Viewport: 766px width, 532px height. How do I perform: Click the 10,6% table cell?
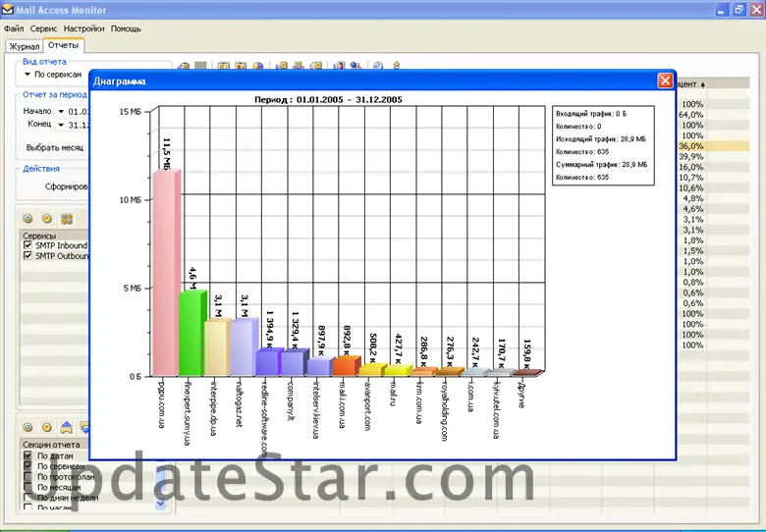(690, 187)
